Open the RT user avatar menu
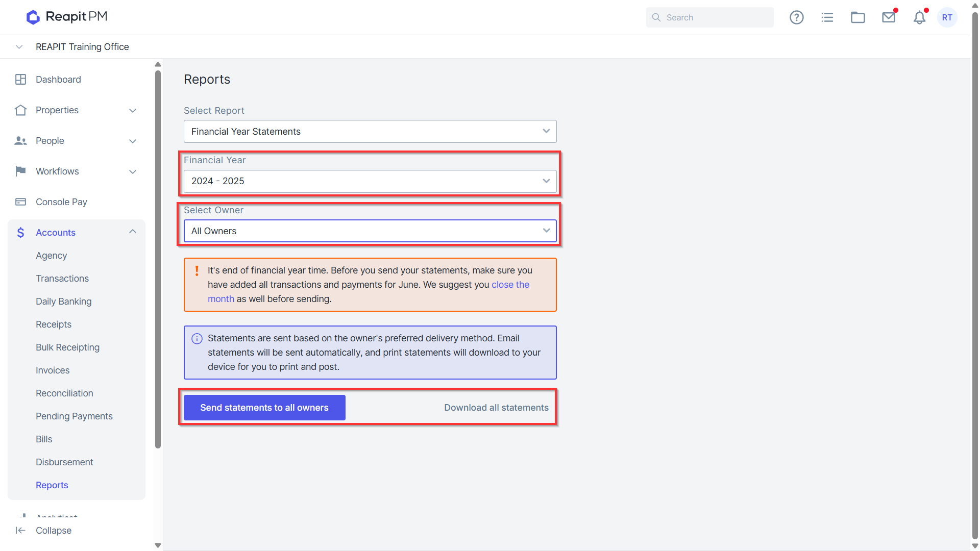 click(947, 17)
